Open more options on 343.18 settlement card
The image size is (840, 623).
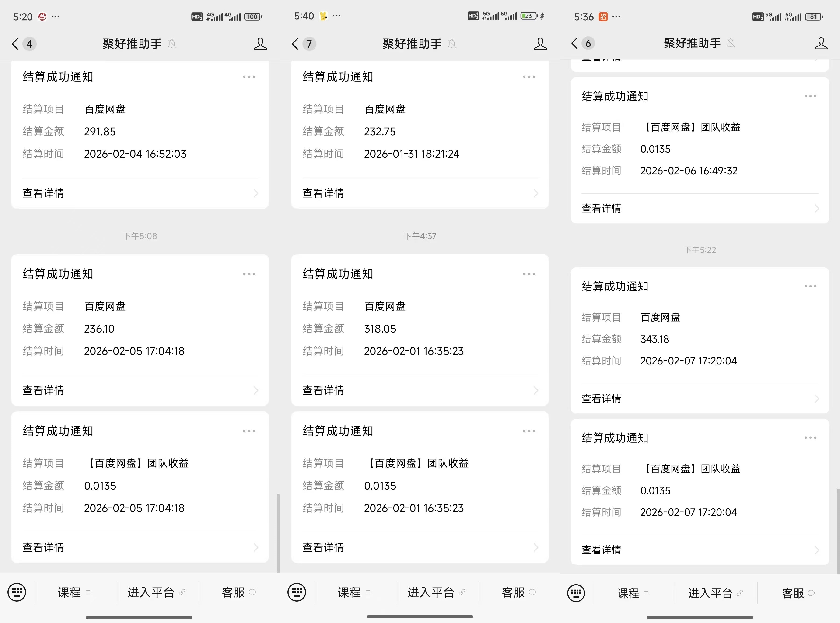click(x=810, y=286)
